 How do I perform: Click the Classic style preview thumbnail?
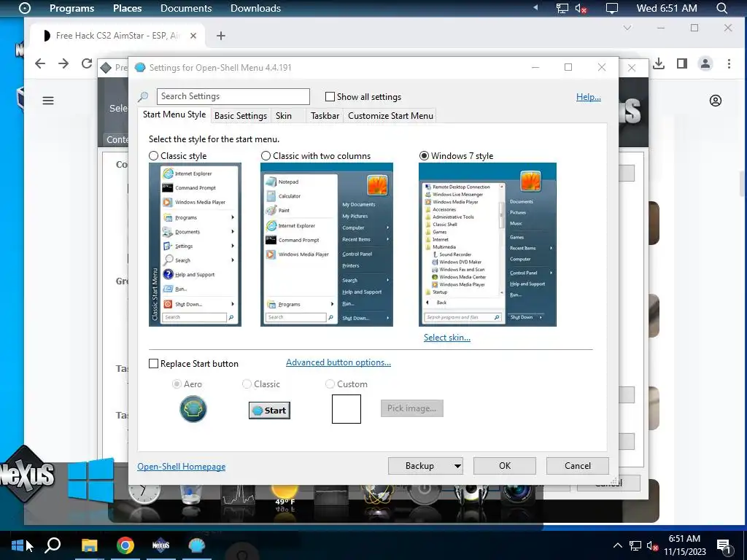(x=195, y=245)
